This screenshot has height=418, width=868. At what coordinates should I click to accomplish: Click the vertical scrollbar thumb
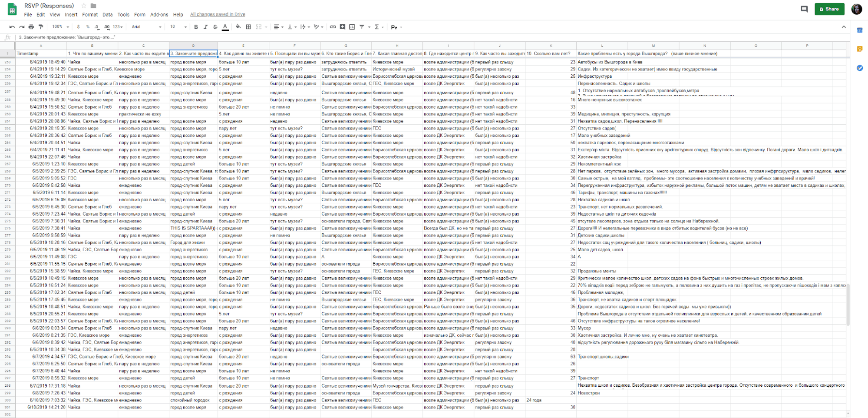tap(848, 305)
